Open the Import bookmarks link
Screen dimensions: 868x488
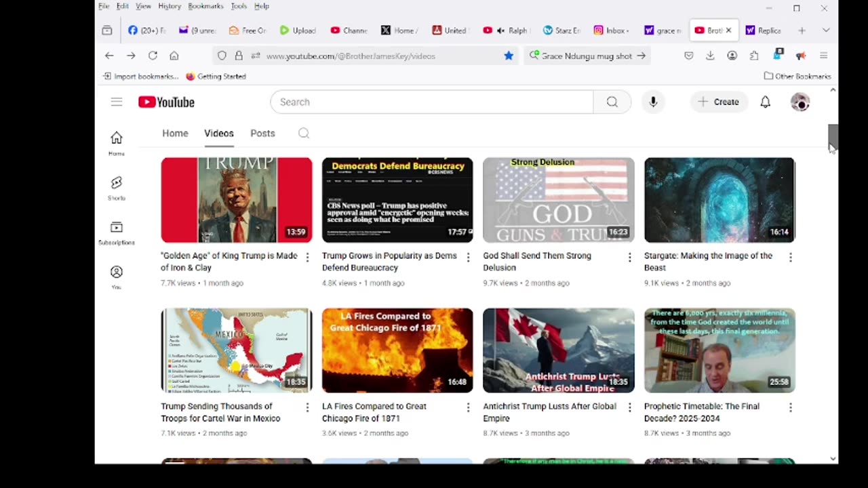141,77
